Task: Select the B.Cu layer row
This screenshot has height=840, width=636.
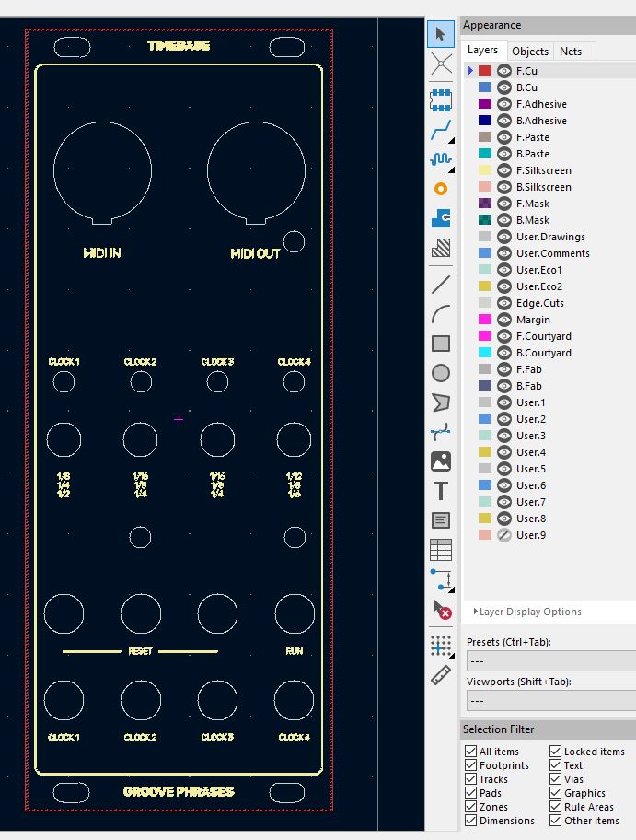Action: coord(526,87)
